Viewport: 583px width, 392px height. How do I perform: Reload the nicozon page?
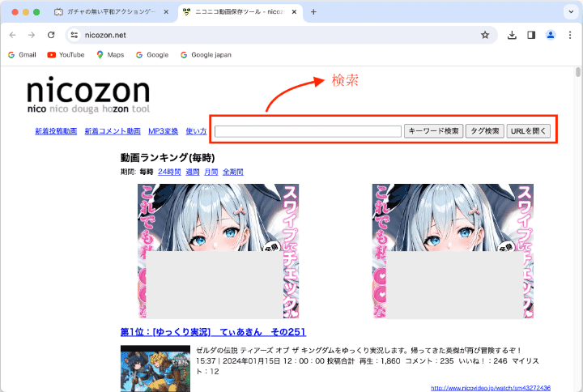point(51,35)
